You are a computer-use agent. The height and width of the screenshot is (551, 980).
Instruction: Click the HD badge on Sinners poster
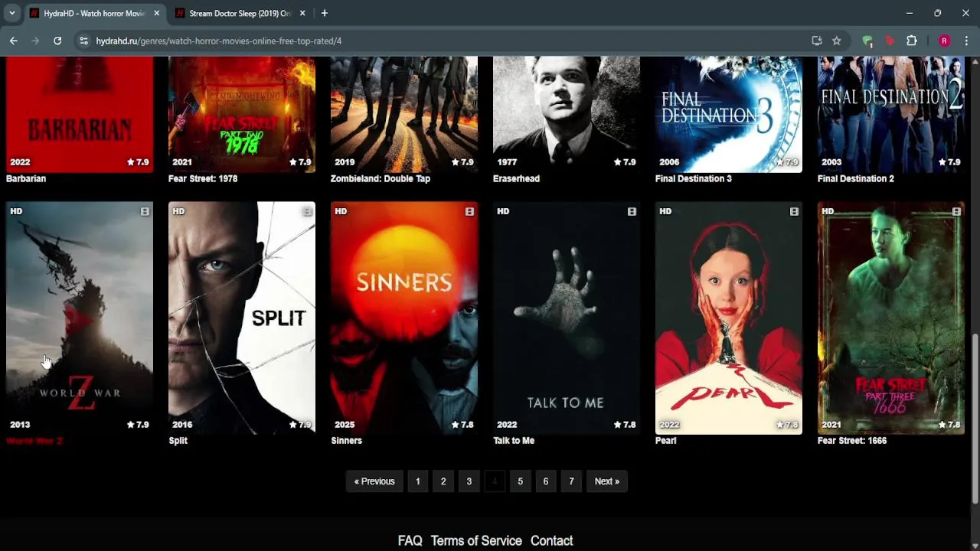[x=341, y=211]
